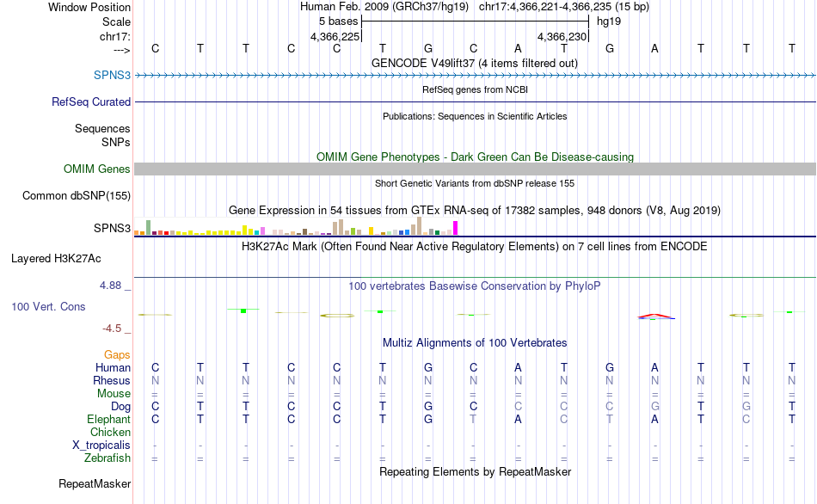Screen dimensions: 817x504
Task: Open the Layered H3K27Ac track label
Action: 56,259
